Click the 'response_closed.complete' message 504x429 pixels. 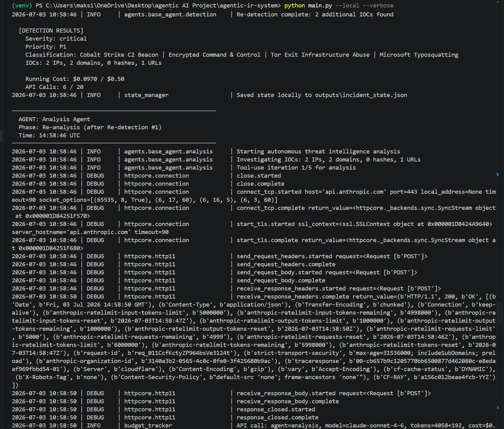point(278,417)
